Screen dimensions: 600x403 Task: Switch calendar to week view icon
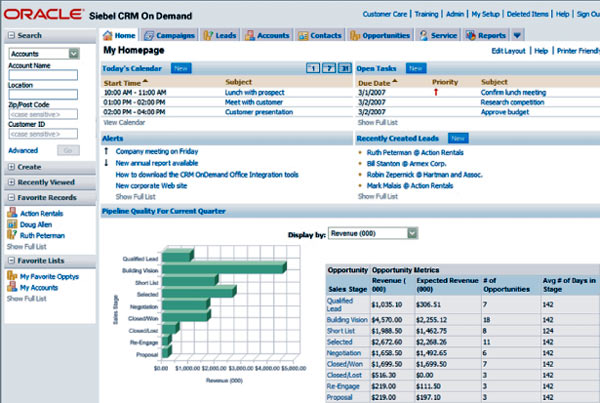[x=329, y=69]
